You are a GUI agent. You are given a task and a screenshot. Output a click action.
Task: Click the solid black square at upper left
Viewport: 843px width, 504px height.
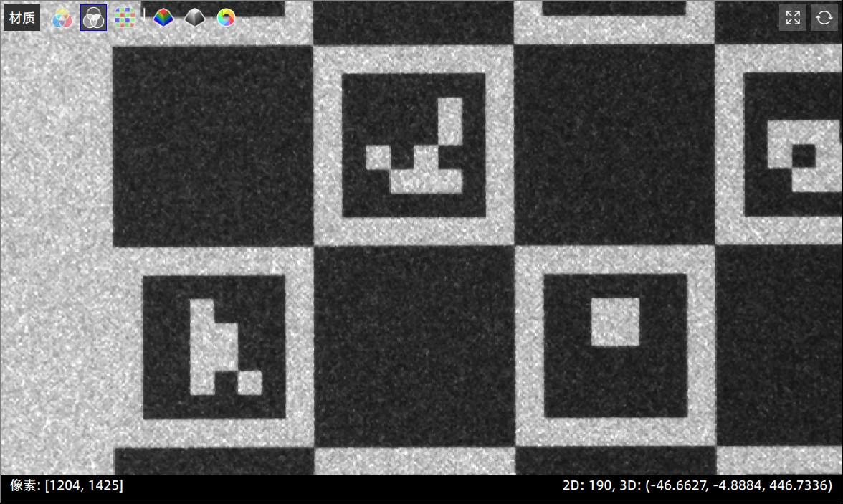[x=213, y=146]
